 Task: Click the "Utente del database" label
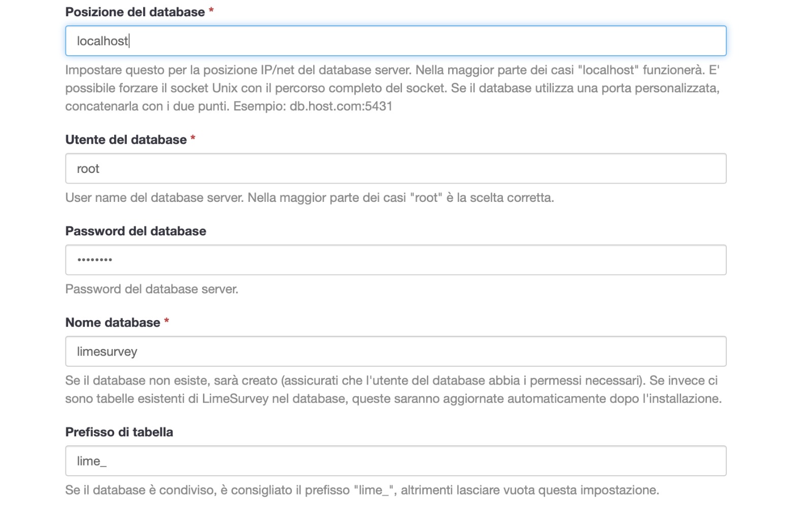(126, 140)
